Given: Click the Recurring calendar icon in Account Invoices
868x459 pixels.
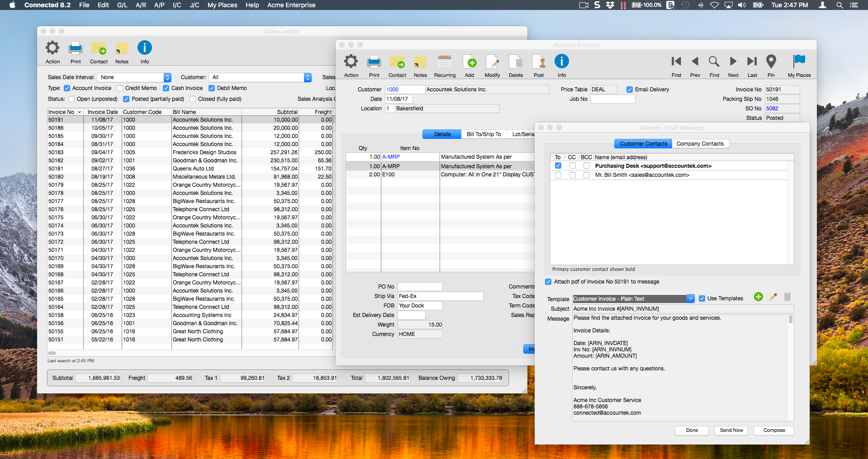Looking at the screenshot, I should 445,62.
